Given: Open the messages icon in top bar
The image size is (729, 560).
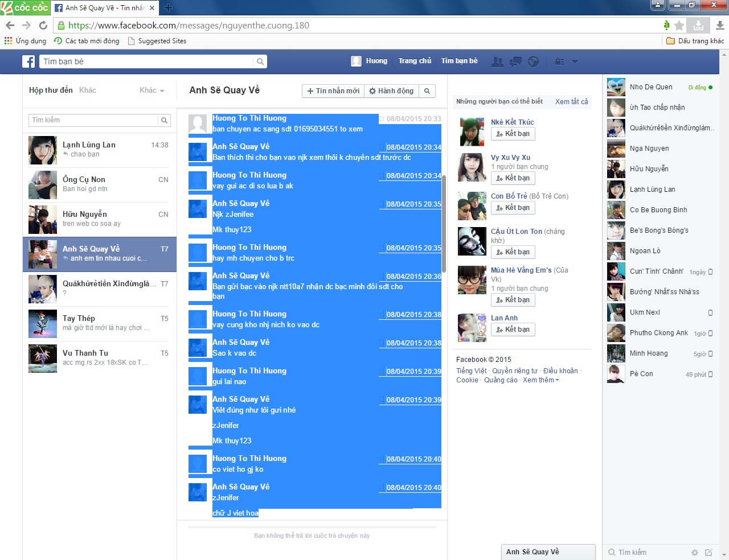Looking at the screenshot, I should pos(515,61).
